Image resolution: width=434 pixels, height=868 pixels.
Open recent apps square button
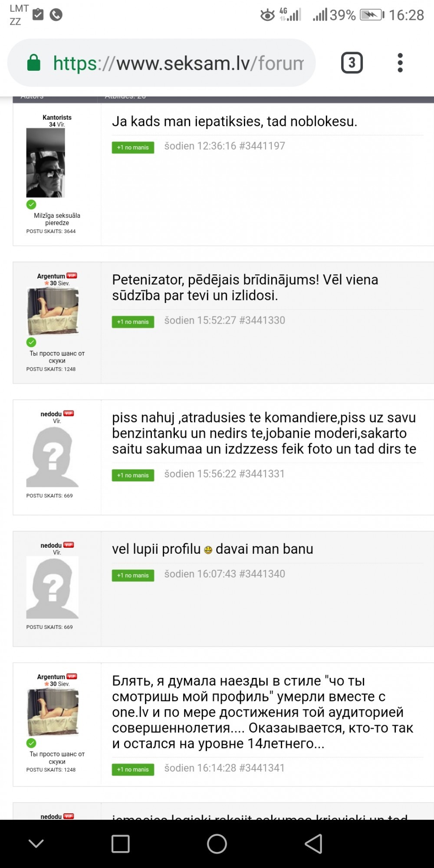point(120,844)
